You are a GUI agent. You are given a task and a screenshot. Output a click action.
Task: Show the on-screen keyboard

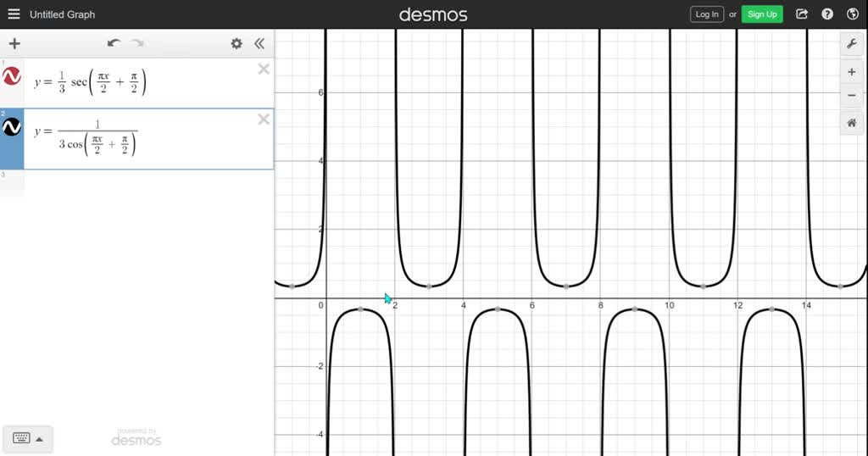click(x=21, y=439)
